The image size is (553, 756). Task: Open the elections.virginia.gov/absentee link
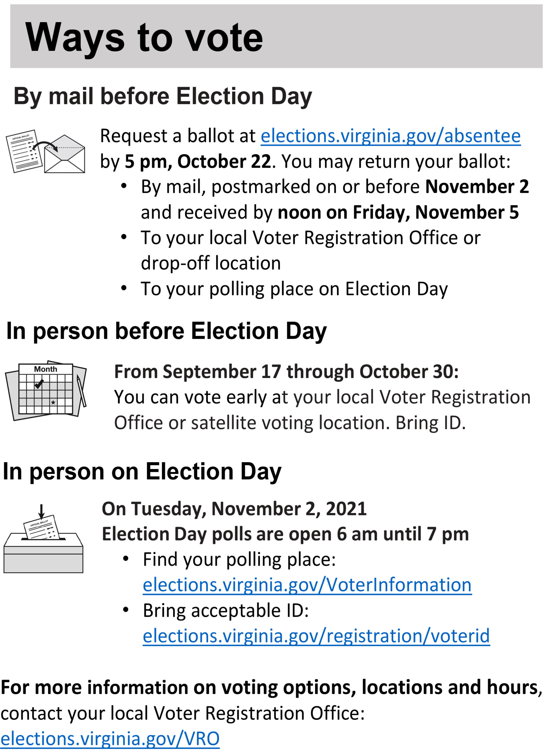click(391, 136)
